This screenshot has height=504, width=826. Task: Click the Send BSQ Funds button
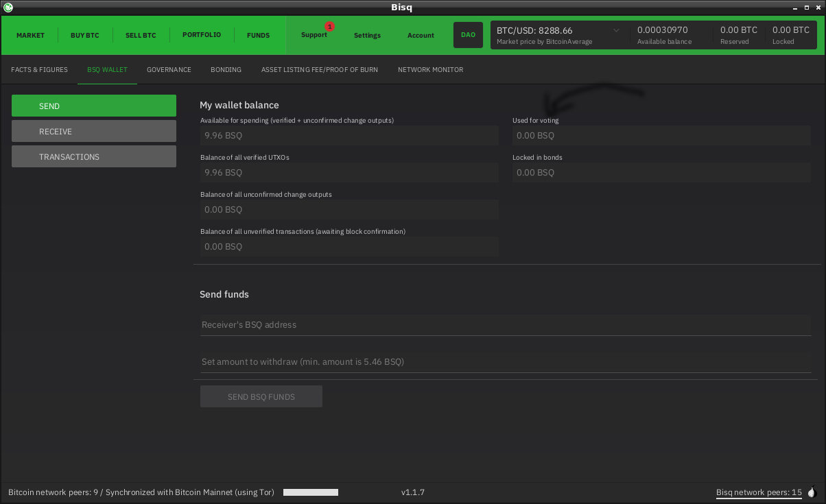[261, 396]
